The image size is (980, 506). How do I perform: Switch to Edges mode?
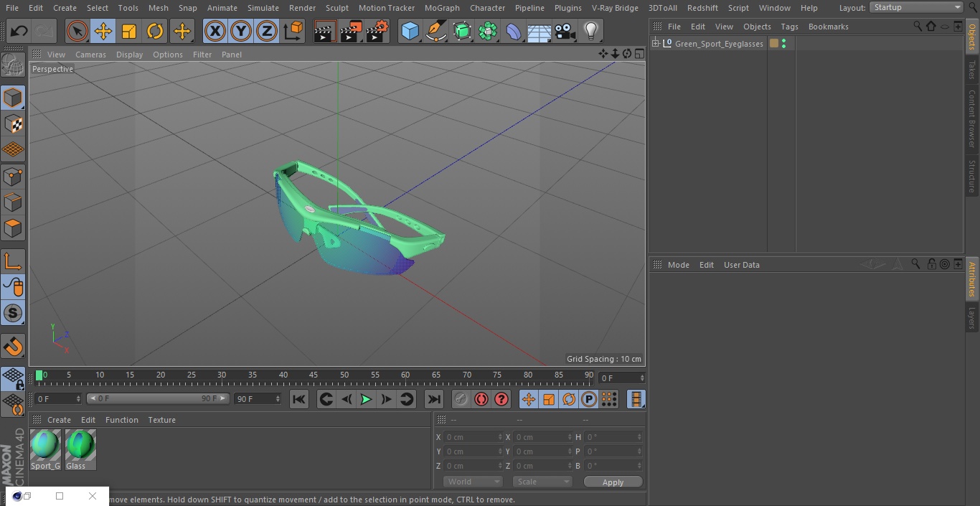(x=13, y=202)
